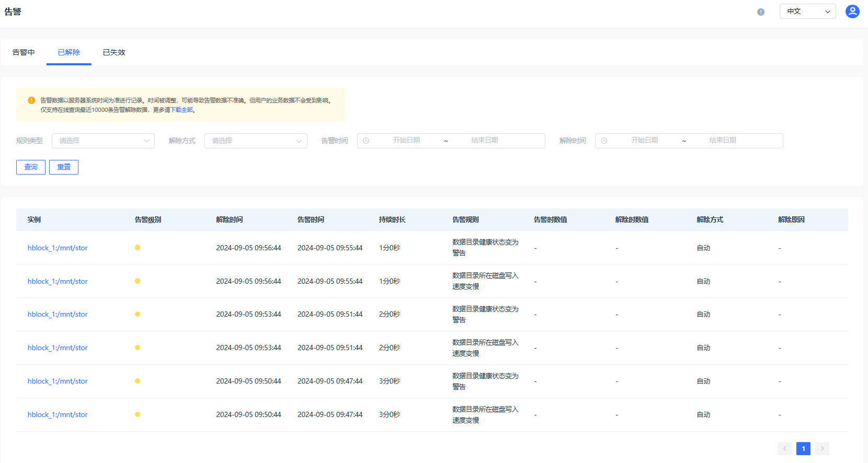Click the gray info notification icon
The width and height of the screenshot is (868, 463).
click(x=761, y=12)
